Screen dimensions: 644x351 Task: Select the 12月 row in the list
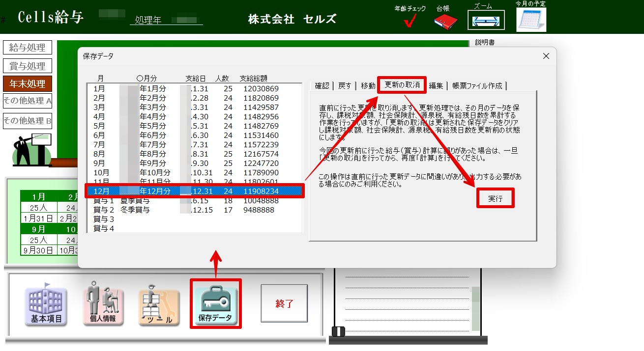click(195, 191)
